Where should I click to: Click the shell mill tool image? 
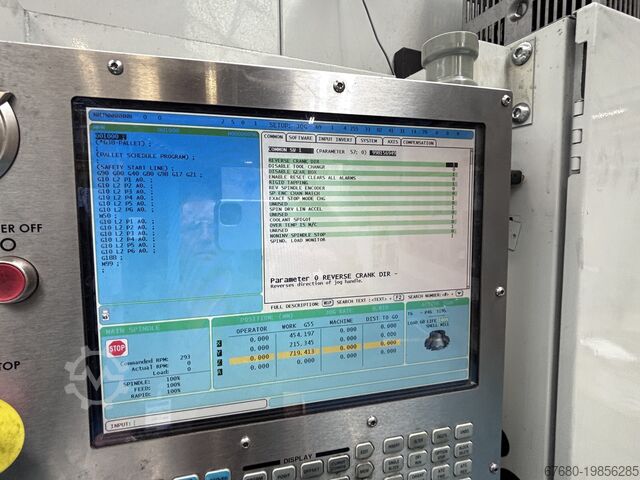(435, 341)
